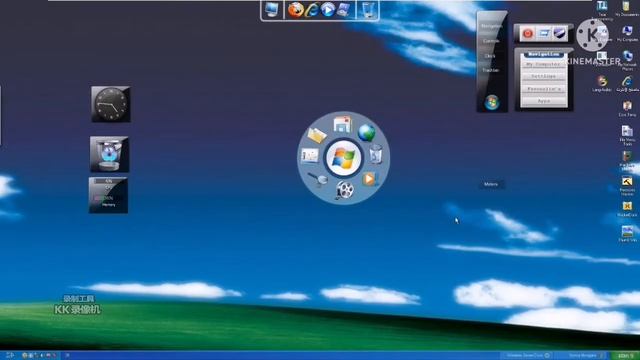
Task: Open the document file desktop icon
Action: 627,135
